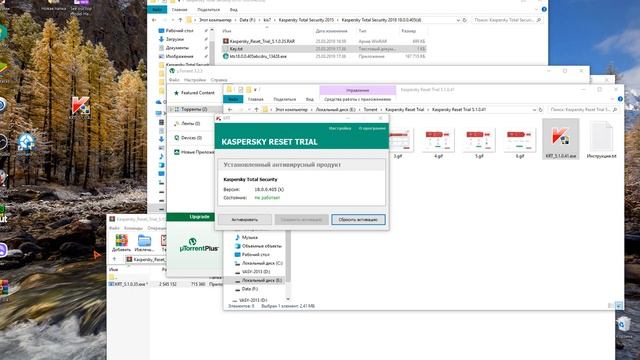Sort by Размер column in back Explorer
Image resolution: width=640 pixels, height=360 pixels.
409,31
